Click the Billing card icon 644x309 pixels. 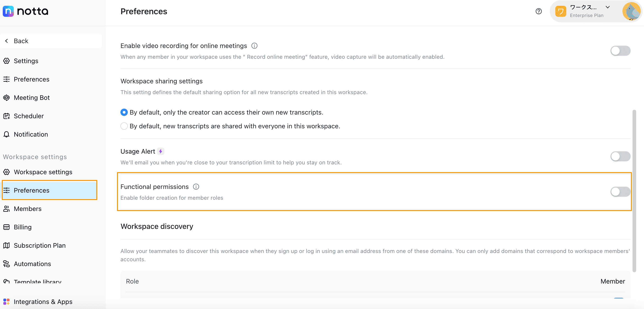(x=6, y=227)
